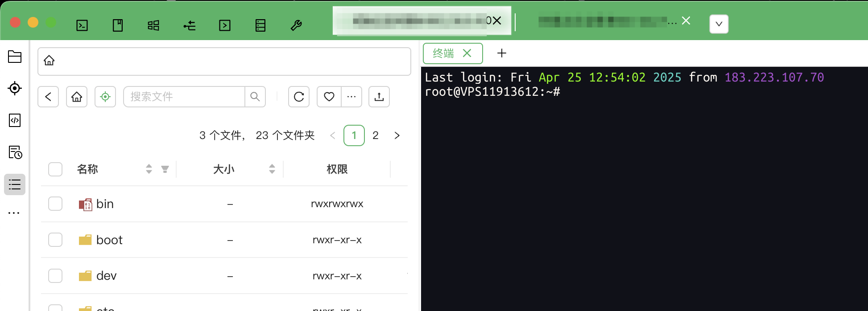Expand the tab list dropdown chevron
Image resolution: width=868 pixels, height=311 pixels.
point(719,24)
